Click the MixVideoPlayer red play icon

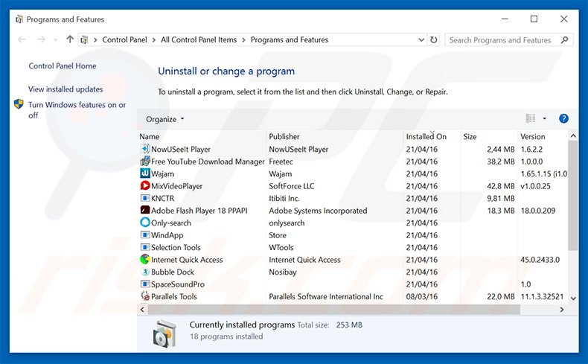[x=144, y=185]
